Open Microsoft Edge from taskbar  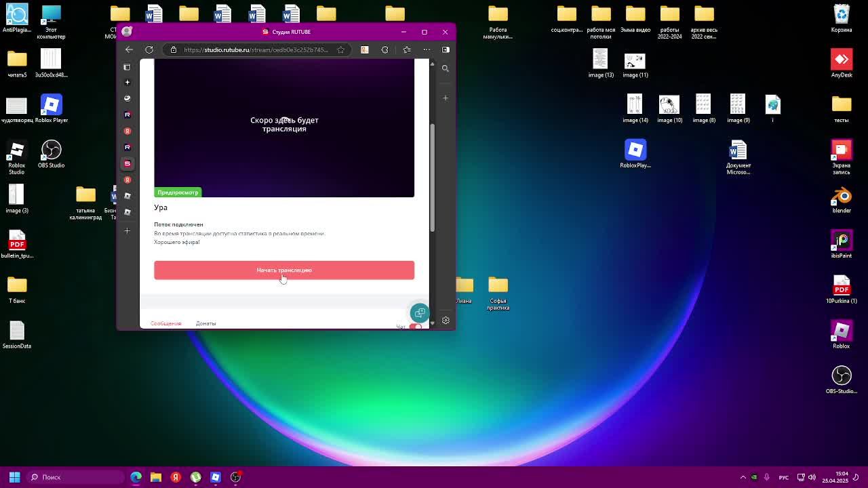click(136, 477)
